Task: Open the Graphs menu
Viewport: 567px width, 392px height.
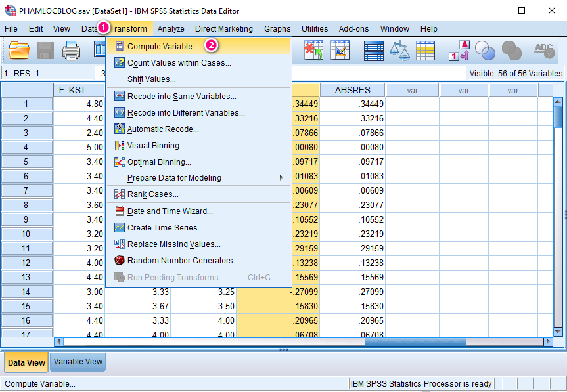Action: pyautogui.click(x=277, y=28)
